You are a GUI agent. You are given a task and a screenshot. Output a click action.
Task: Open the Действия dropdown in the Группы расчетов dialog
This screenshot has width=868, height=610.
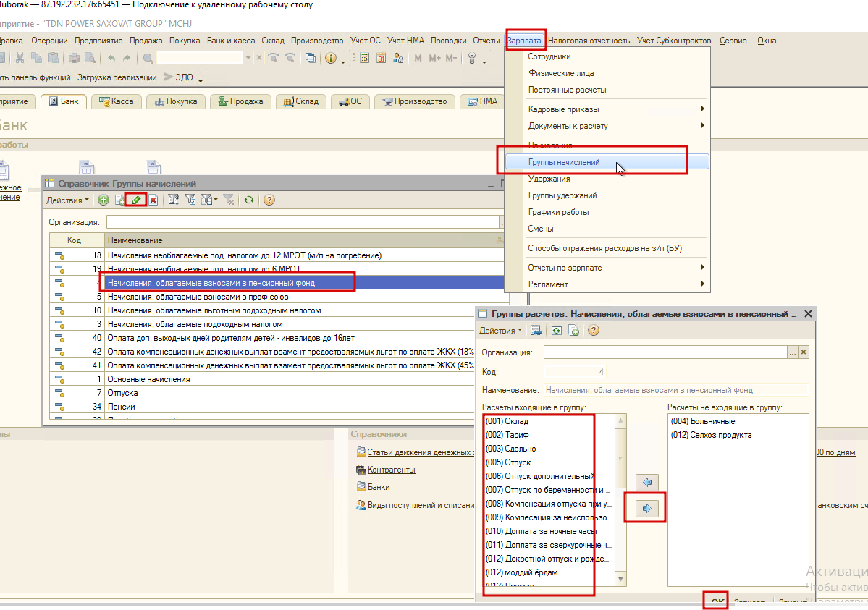[500, 331]
